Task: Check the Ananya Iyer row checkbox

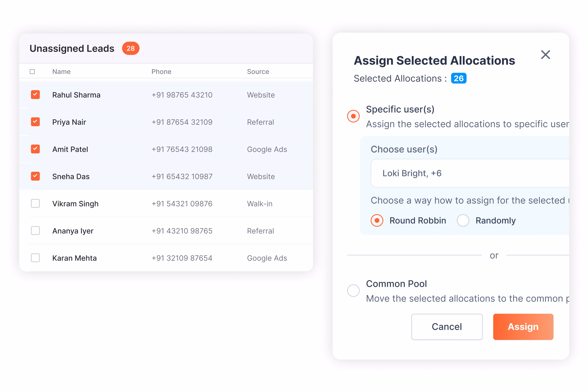Action: coord(35,231)
